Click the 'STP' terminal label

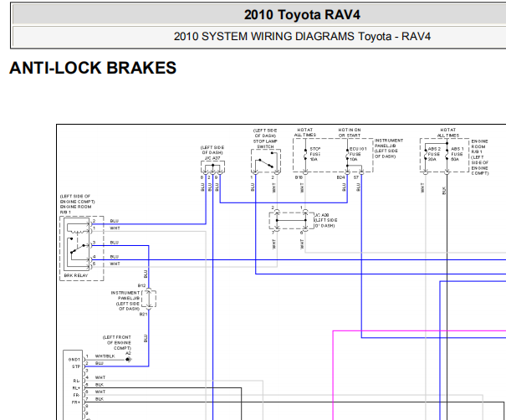[76, 366]
